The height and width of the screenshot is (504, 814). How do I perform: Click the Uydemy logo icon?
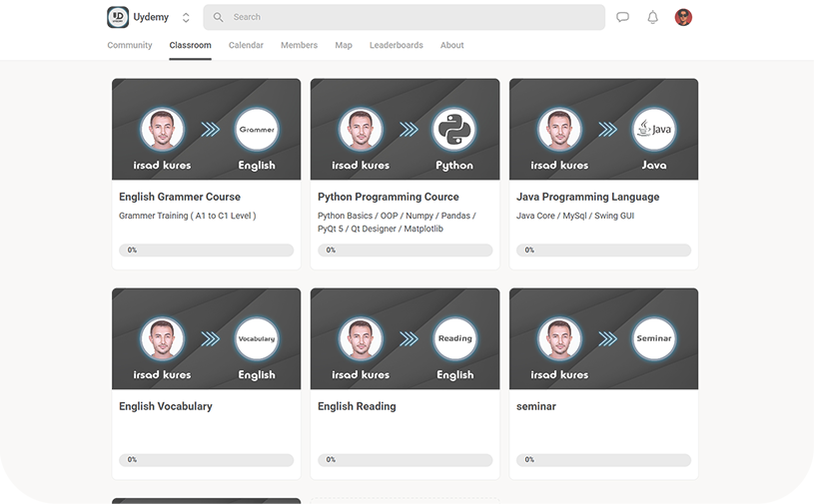tap(118, 17)
